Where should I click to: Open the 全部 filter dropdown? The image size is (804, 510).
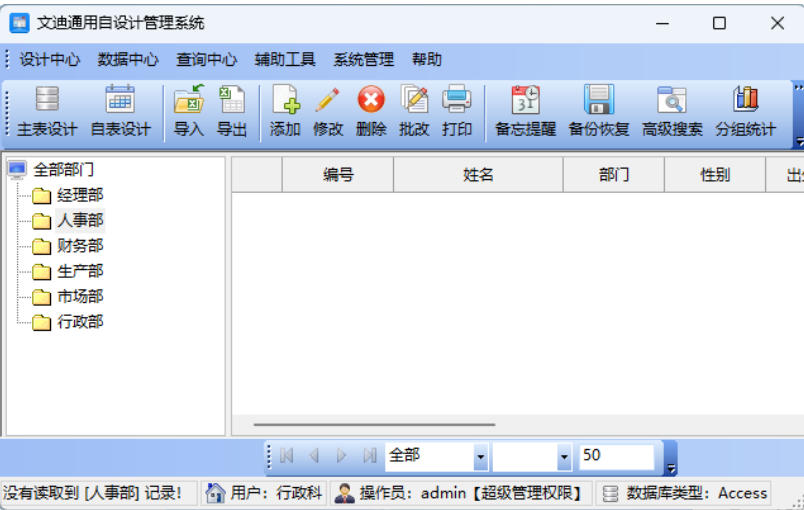(x=480, y=456)
